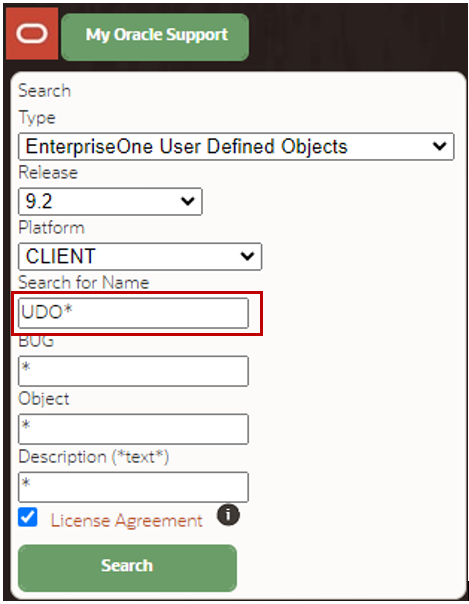Open My Oracle Support button
Image resolution: width=469 pixels, height=604 pixels.
click(155, 37)
